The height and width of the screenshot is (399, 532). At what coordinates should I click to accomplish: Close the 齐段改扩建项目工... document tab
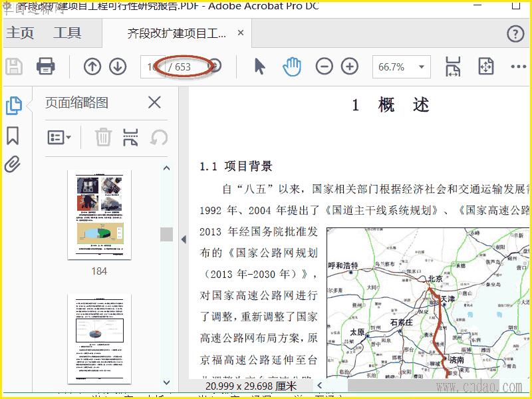pyautogui.click(x=241, y=33)
